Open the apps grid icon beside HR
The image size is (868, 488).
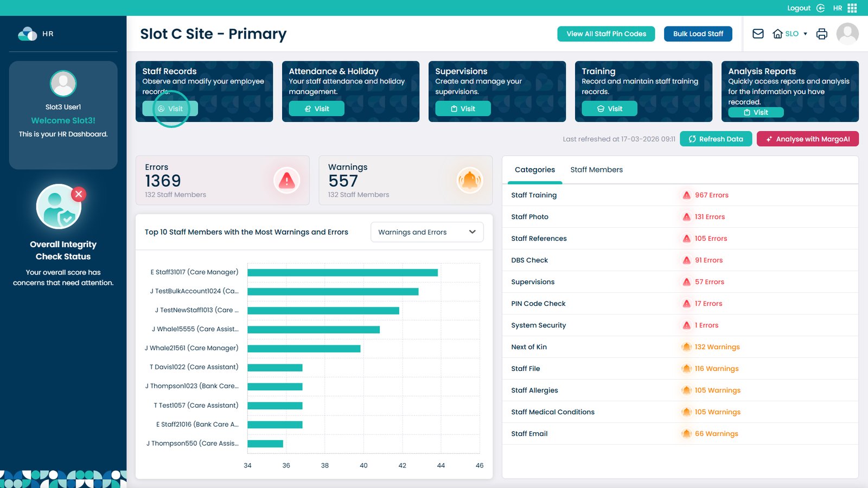pyautogui.click(x=852, y=8)
